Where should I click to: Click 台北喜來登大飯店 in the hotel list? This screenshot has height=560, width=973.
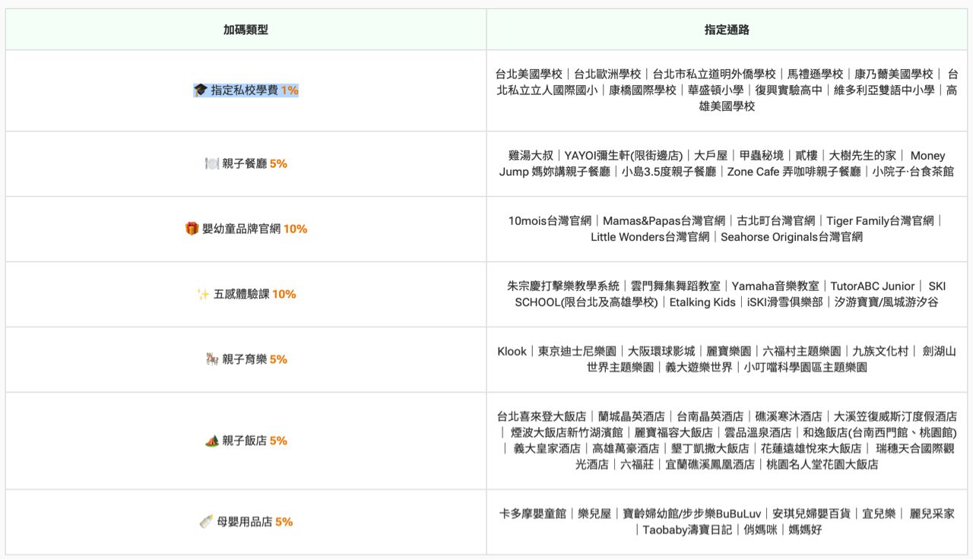(x=541, y=416)
